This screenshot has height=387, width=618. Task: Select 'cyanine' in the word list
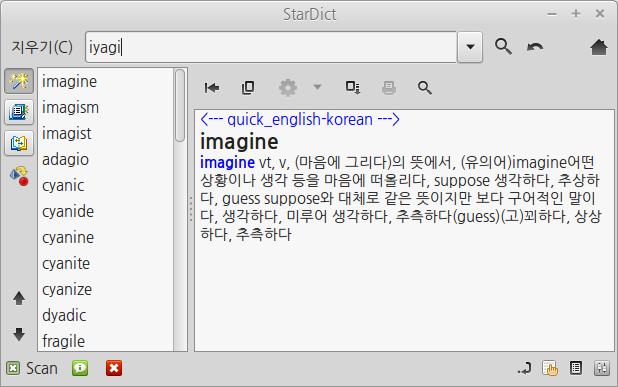[x=106, y=238]
